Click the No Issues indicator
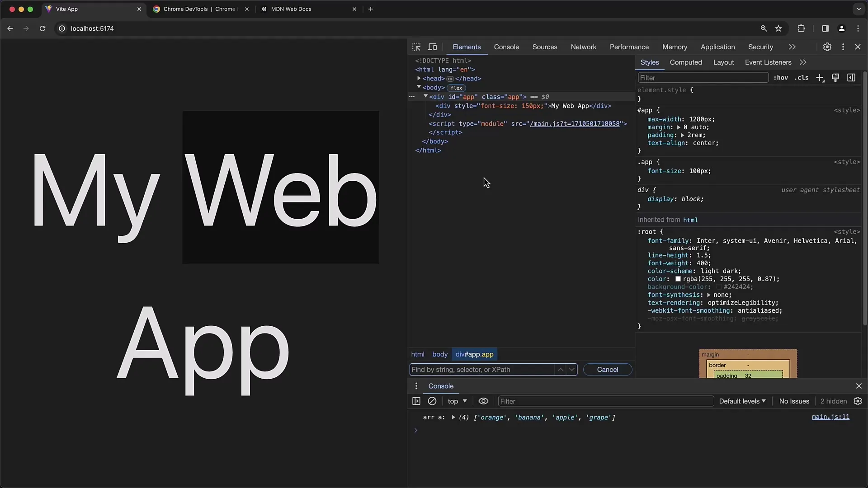Viewport: 868px width, 488px height. (x=794, y=401)
